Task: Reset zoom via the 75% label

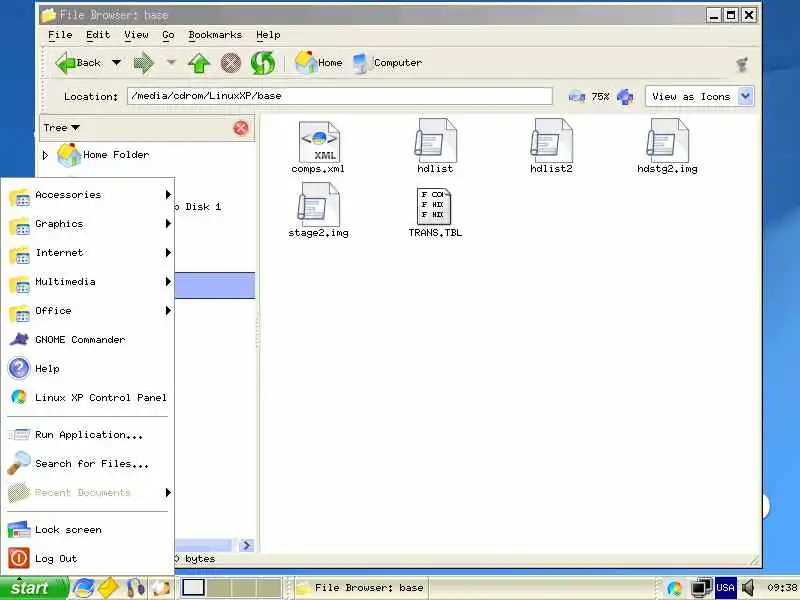Action: pyautogui.click(x=601, y=96)
